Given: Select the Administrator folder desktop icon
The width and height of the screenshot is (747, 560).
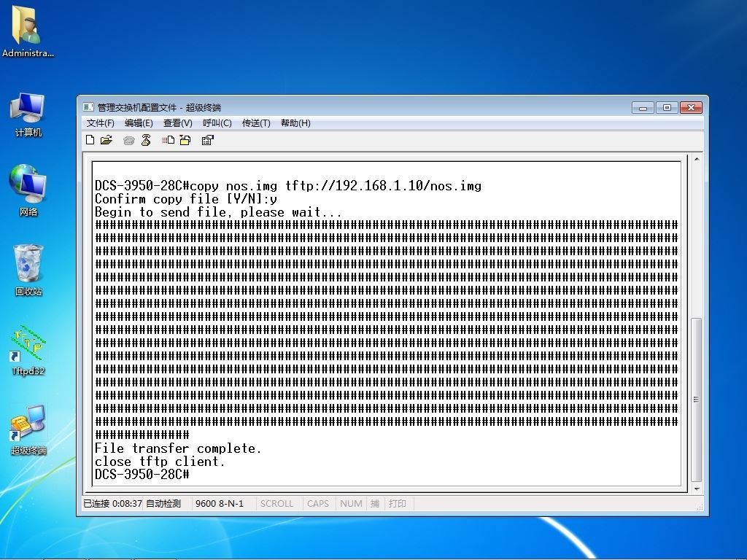Looking at the screenshot, I should [27, 31].
